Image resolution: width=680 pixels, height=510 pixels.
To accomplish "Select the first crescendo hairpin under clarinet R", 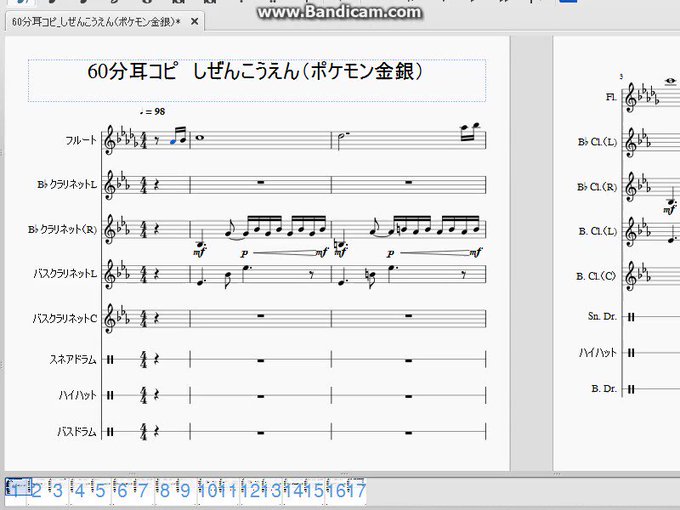I will 284,252.
